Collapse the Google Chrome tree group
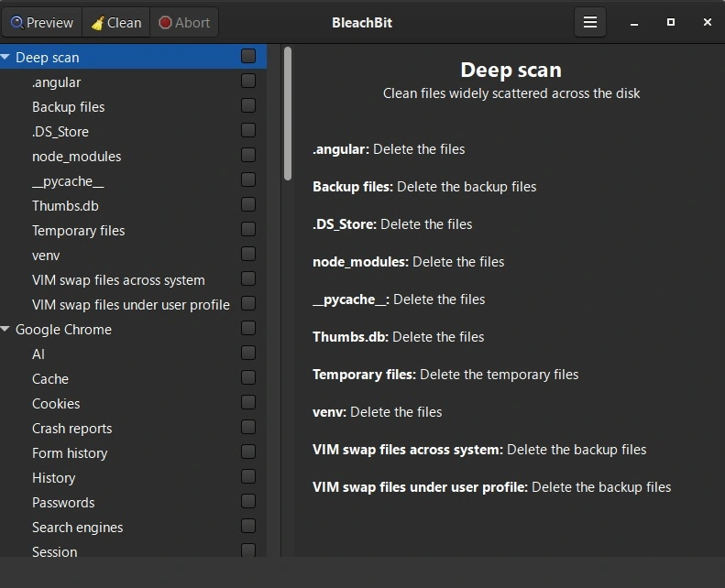The image size is (725, 588). 5,329
